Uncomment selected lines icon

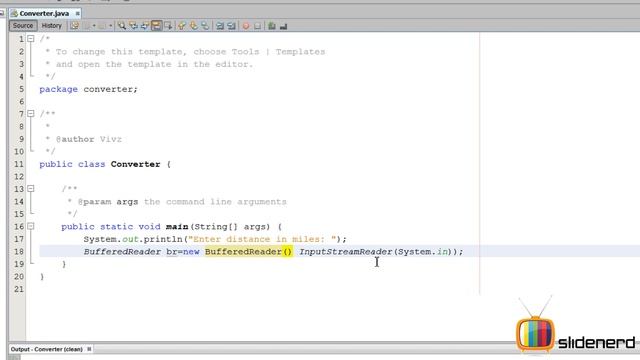pos(283,26)
